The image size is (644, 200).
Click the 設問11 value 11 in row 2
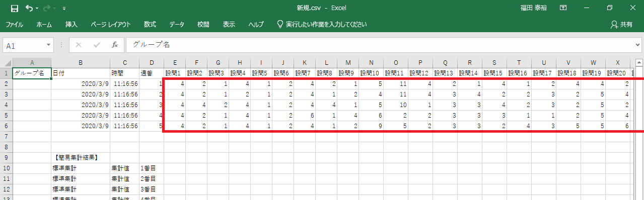pyautogui.click(x=396, y=84)
